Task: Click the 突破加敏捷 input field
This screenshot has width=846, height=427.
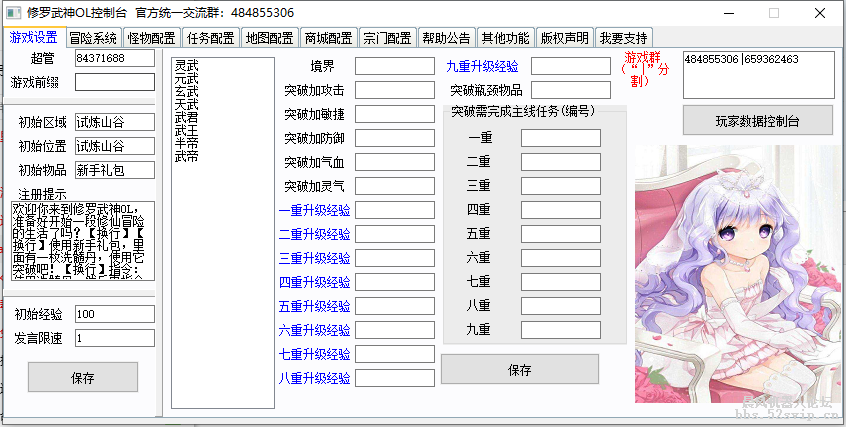Action: [x=395, y=114]
